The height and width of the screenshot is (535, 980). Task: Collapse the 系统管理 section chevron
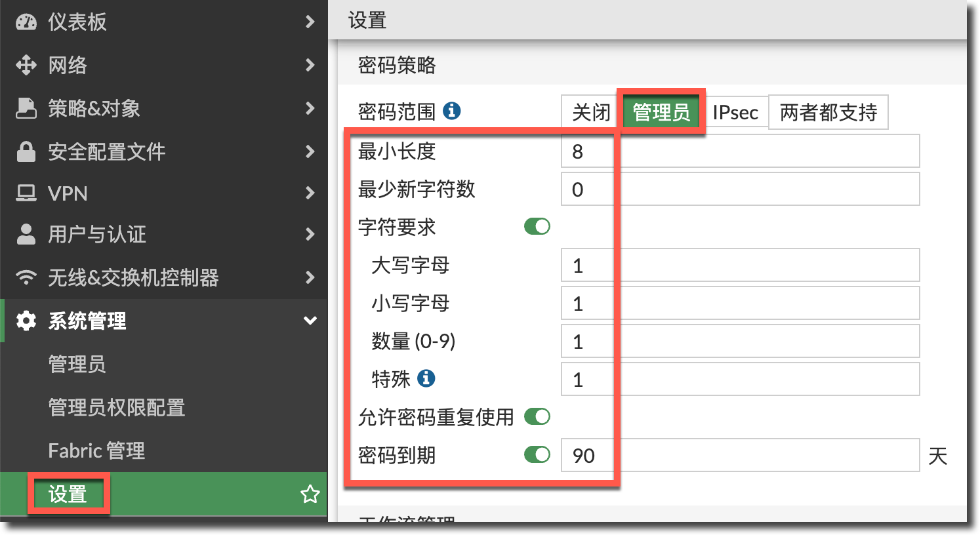coord(310,321)
